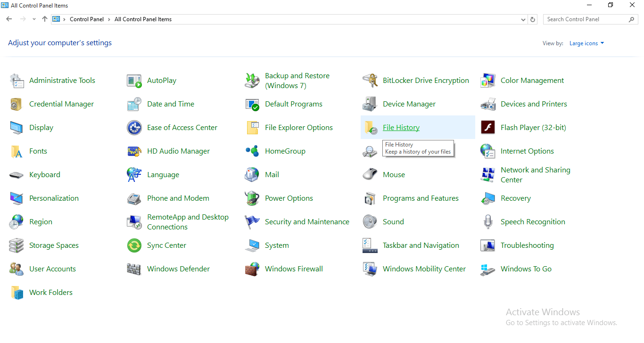Open the Credential Manager safe icon

click(x=17, y=104)
